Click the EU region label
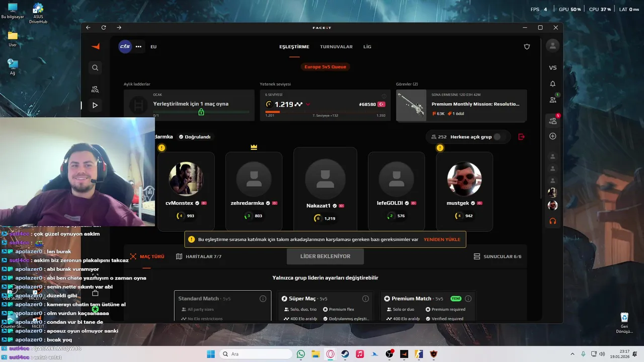644x362 pixels. click(x=153, y=47)
